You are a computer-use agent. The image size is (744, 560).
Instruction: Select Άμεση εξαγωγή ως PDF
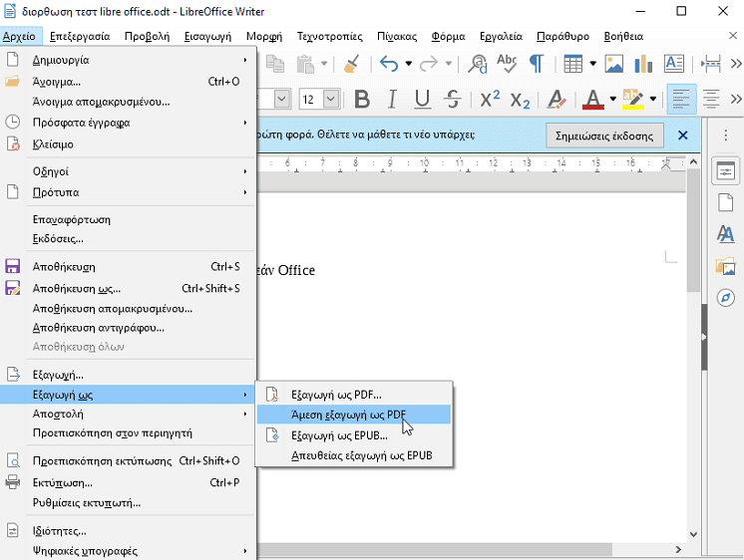coord(354,415)
